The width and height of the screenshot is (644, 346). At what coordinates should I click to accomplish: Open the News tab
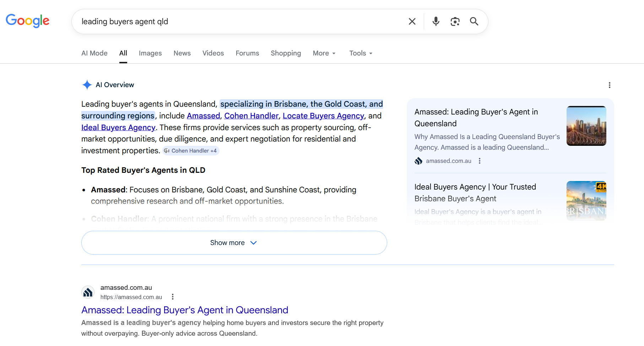(x=182, y=53)
